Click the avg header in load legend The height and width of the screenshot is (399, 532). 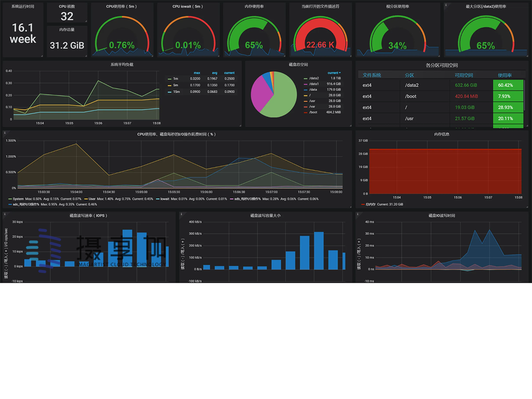(215, 73)
